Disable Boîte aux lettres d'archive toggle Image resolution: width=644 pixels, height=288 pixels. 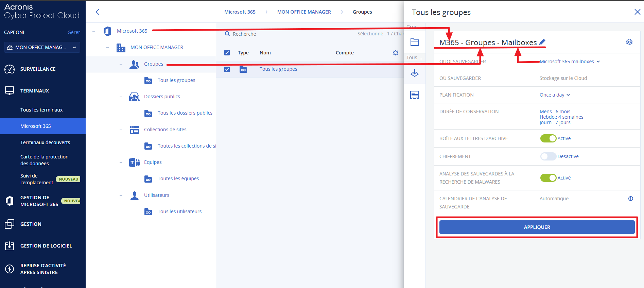(x=548, y=138)
